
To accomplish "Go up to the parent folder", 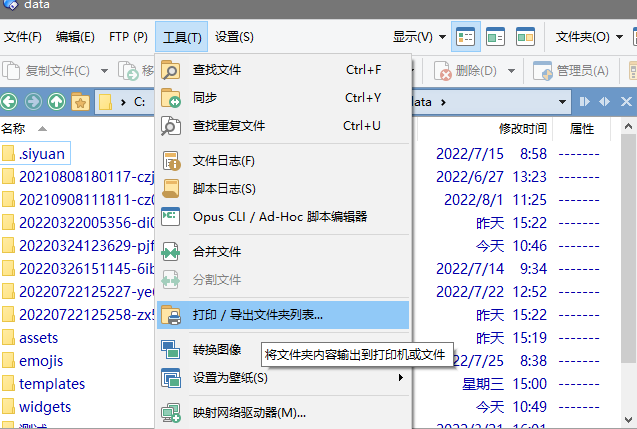I will point(56,102).
